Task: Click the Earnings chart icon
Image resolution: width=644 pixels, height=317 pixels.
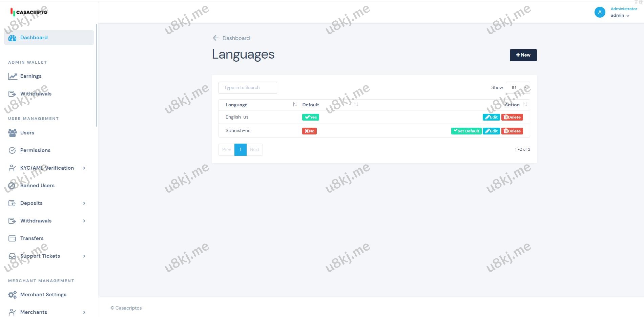Action: (x=13, y=76)
